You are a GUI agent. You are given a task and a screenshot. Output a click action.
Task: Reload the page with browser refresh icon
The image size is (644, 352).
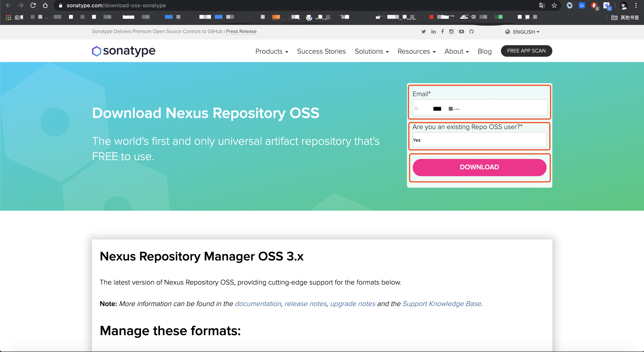click(x=33, y=5)
